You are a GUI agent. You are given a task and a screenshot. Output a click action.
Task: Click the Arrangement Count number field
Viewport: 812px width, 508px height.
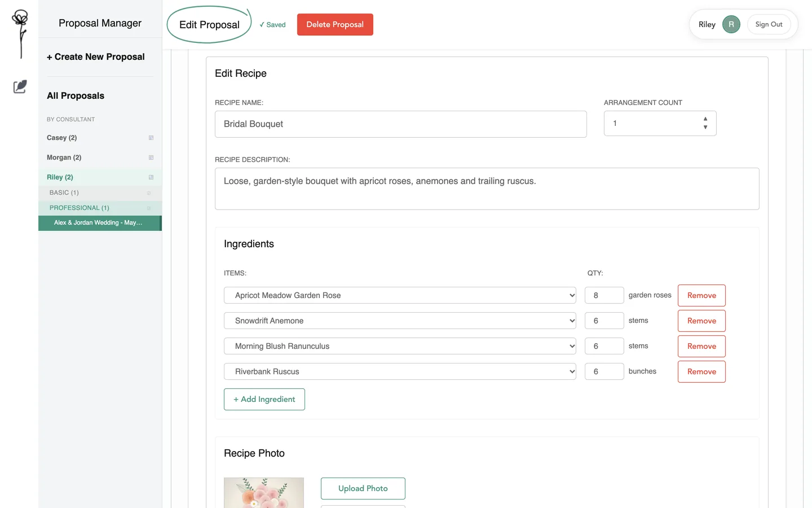click(x=660, y=123)
